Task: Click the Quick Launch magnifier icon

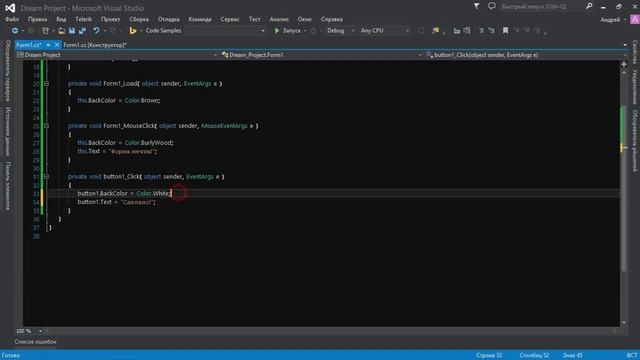Action: [x=589, y=7]
